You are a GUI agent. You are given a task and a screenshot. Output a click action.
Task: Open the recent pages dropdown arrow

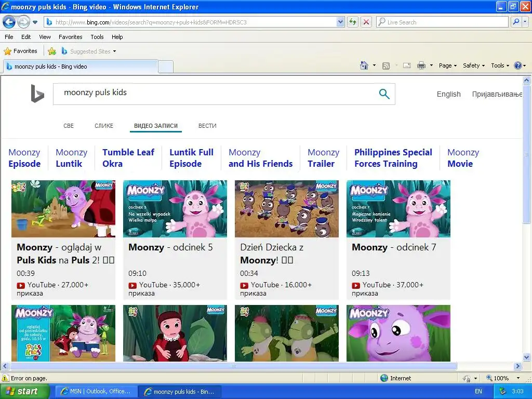(35, 22)
